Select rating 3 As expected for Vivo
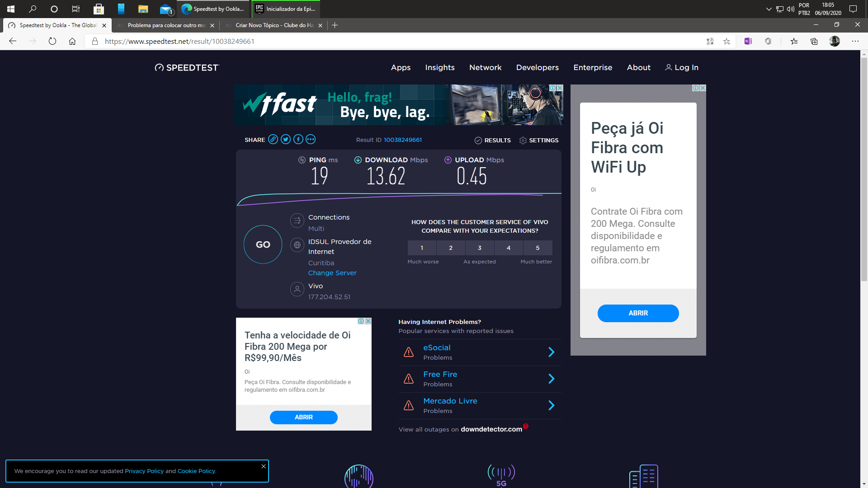The image size is (868, 488). [480, 247]
